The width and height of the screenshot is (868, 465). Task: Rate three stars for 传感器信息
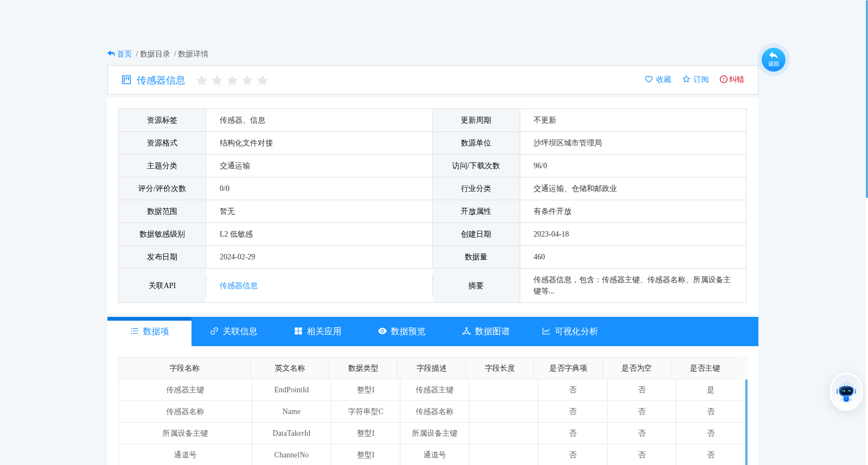pos(232,80)
